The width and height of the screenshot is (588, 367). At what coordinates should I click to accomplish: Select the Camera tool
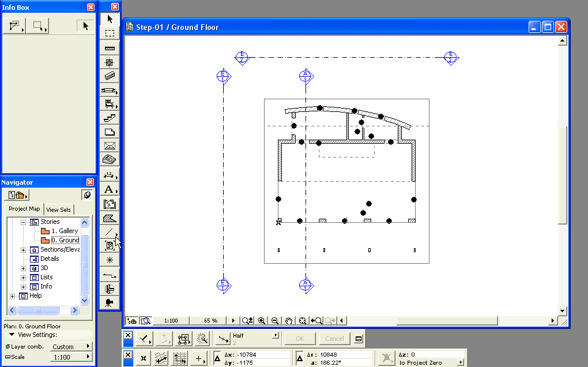pos(110,302)
